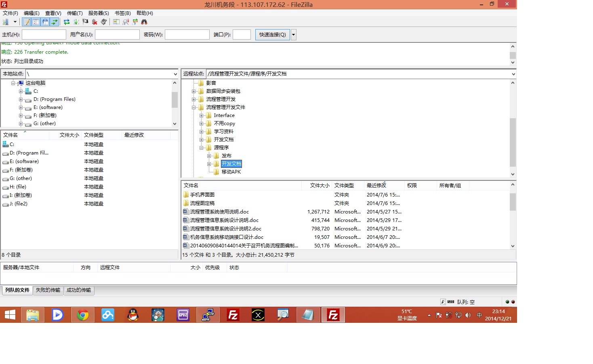Open the 文件(F) menu
Image resolution: width=593 pixels, height=364 pixels.
pyautogui.click(x=11, y=13)
